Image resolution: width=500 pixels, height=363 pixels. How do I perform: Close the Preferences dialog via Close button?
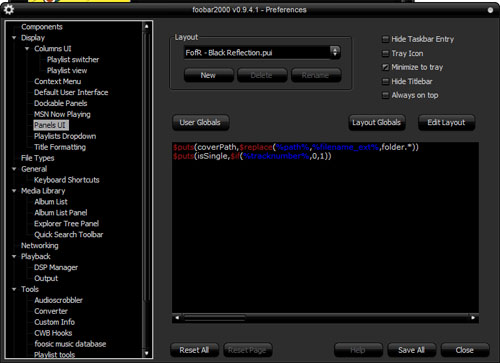pos(465,350)
